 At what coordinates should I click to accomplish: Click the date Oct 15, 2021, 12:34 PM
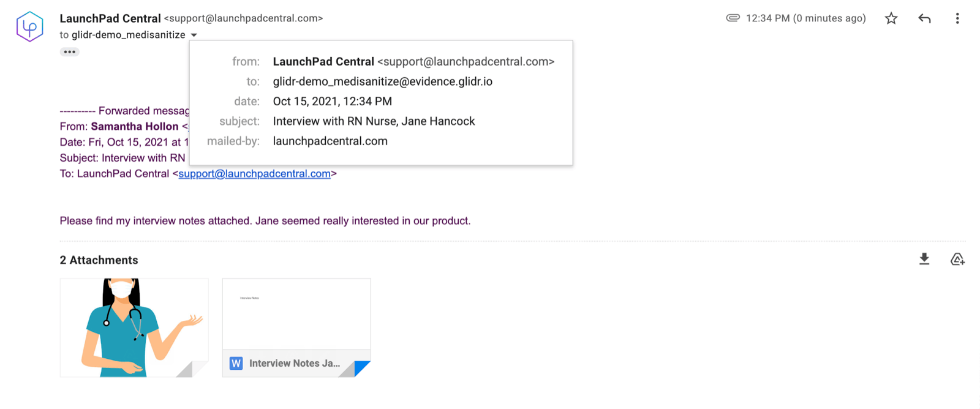pyautogui.click(x=332, y=101)
